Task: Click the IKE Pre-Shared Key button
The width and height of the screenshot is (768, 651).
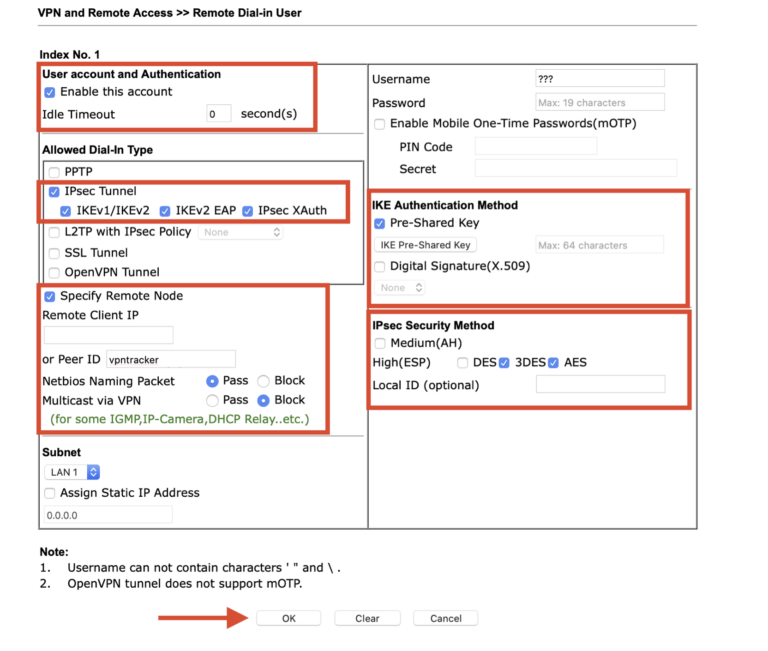Action: pyautogui.click(x=425, y=245)
